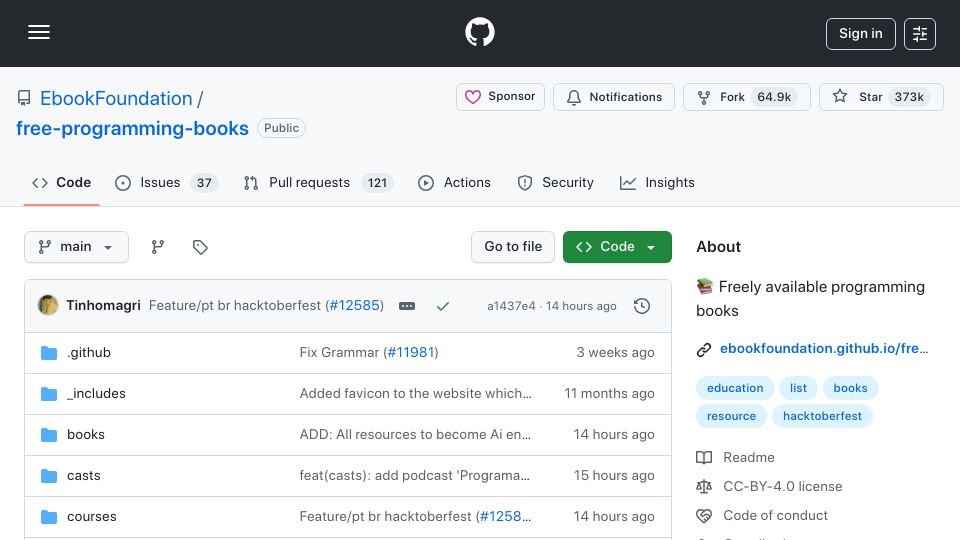The image size is (960, 540).
Task: Click the '11 months ago' timestamp
Action: click(x=609, y=394)
